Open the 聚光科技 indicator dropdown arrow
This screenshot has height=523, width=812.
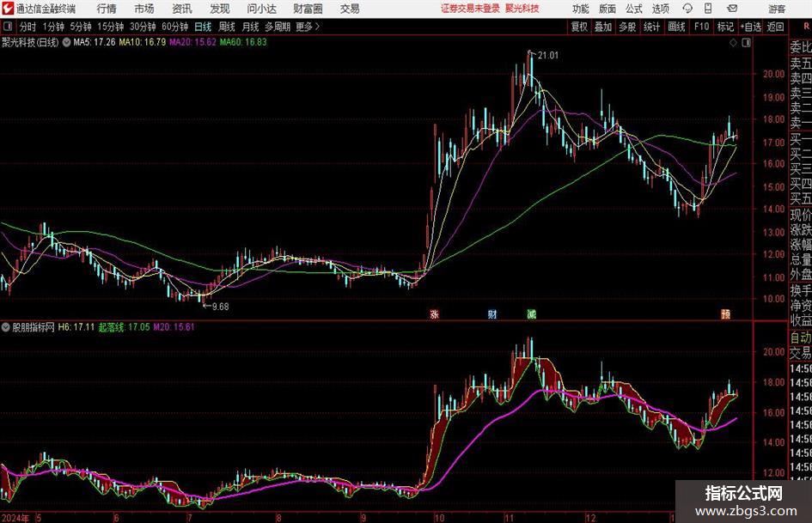[x=66, y=42]
